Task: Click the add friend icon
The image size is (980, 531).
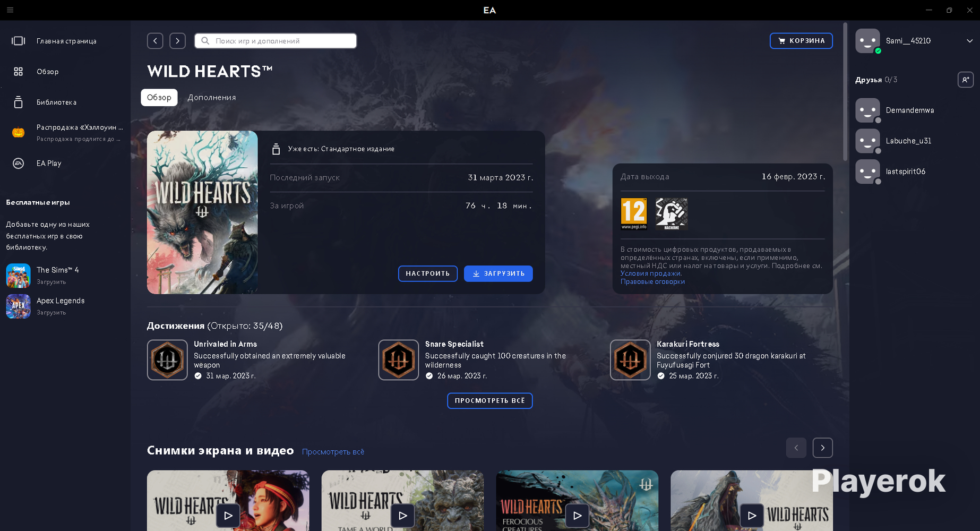Action: click(965, 80)
